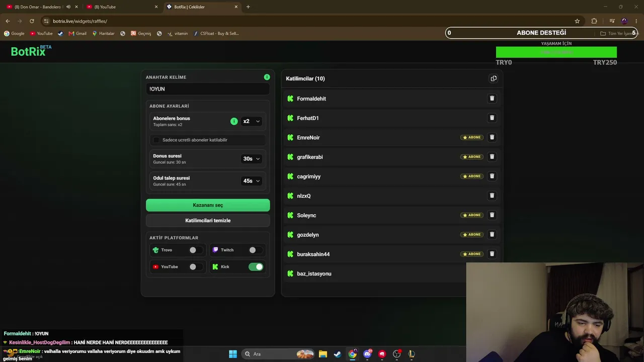Click the participant name baz_istasyonu
Viewport: 644px width, 362px height.
point(314,274)
